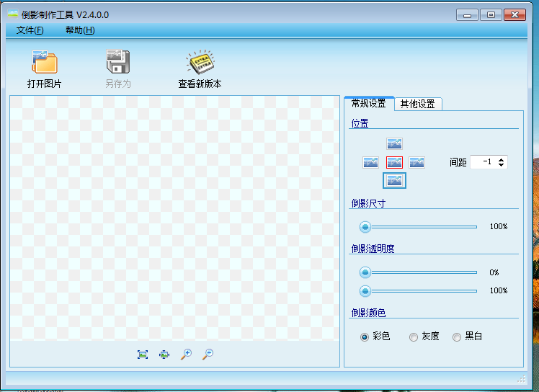Click the 另存为 floppy disk icon

[117, 63]
